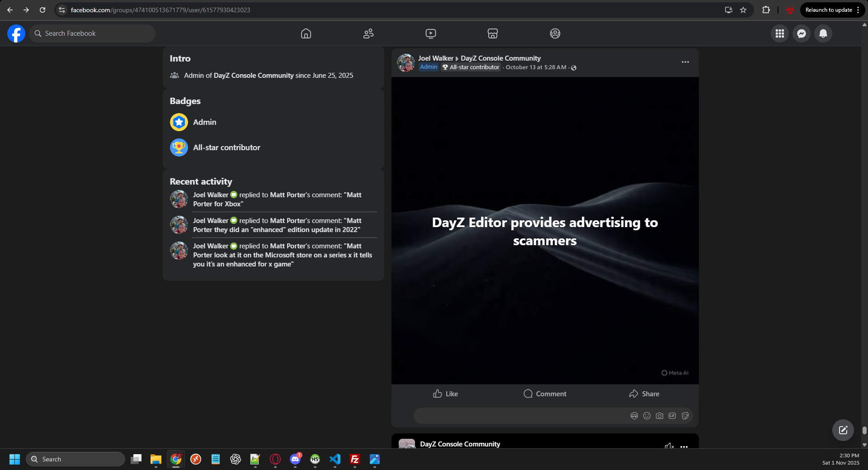Image resolution: width=868 pixels, height=470 pixels.
Task: Open the options menu for Joel Walker's post
Action: (685, 62)
